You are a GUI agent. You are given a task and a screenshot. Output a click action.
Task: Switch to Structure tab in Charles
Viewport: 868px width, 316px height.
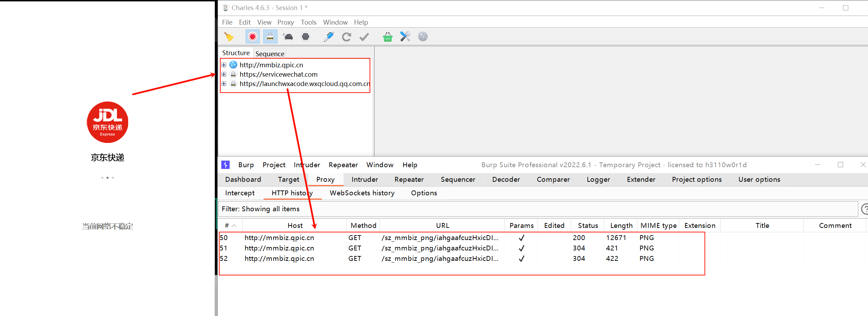236,53
